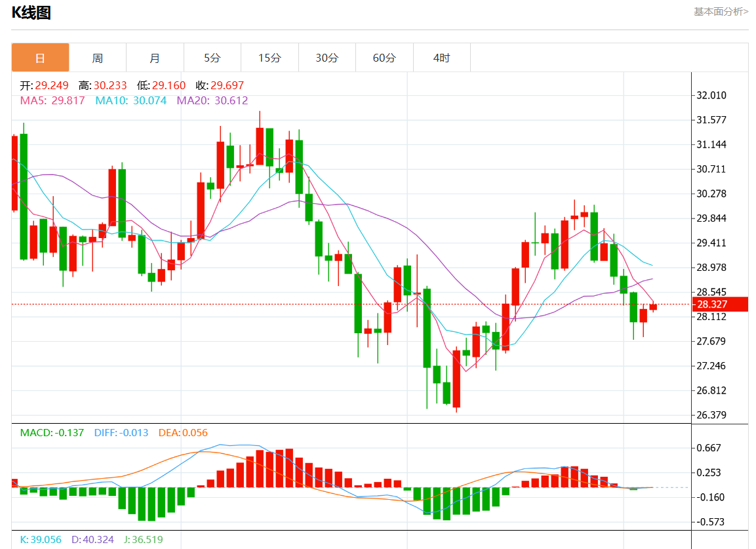Viewport: 756px width, 549px height.
Task: Switch to the 周 weekly tab
Action: [x=98, y=58]
